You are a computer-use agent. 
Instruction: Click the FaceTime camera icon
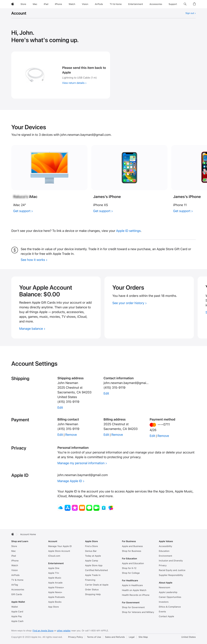click(x=96, y=508)
